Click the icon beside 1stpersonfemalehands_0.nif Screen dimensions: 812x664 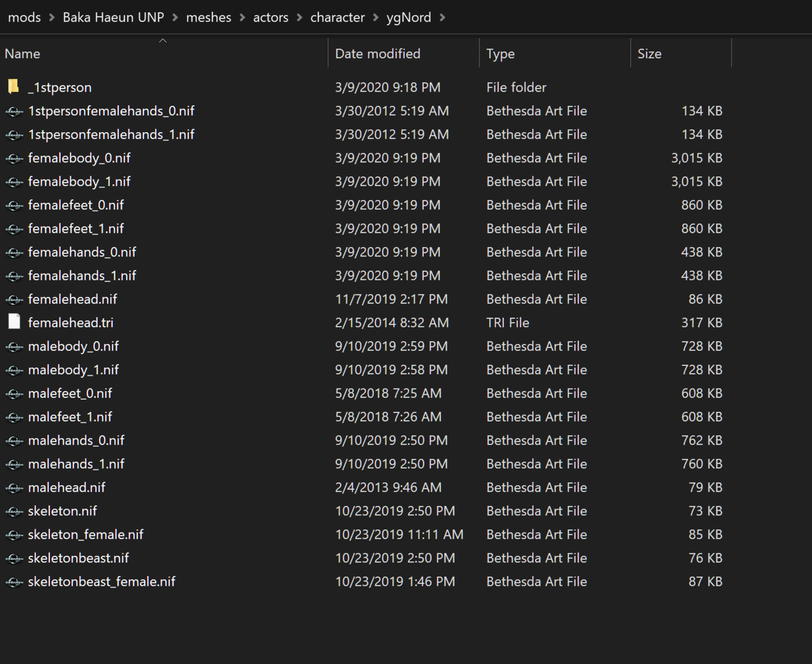[x=14, y=111]
